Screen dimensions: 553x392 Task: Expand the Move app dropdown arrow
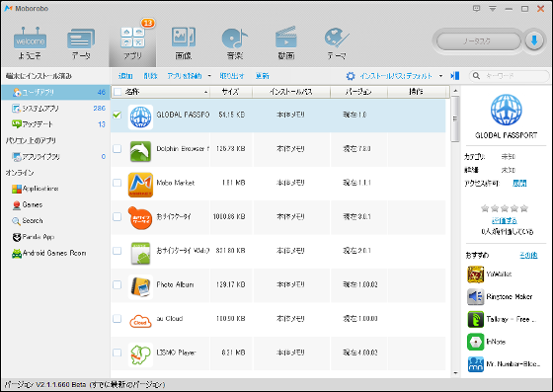coord(209,76)
